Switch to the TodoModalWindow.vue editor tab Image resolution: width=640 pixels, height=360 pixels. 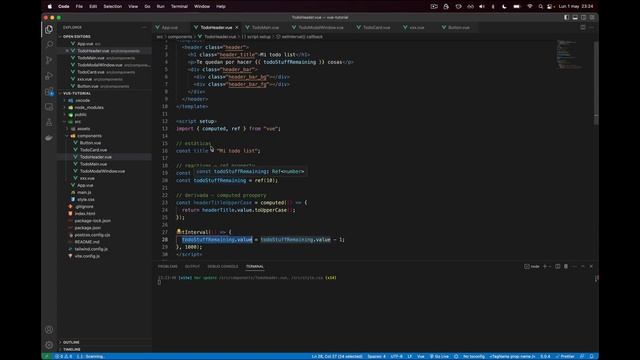click(x=320, y=27)
